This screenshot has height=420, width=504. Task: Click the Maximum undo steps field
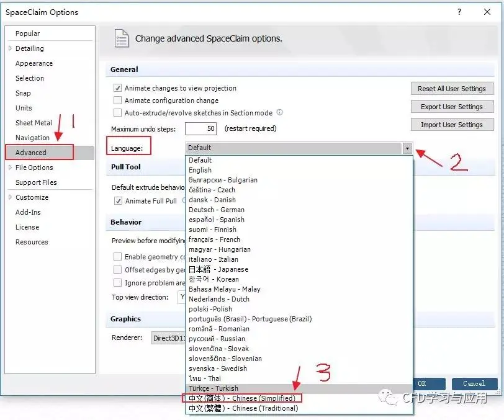[x=200, y=128]
